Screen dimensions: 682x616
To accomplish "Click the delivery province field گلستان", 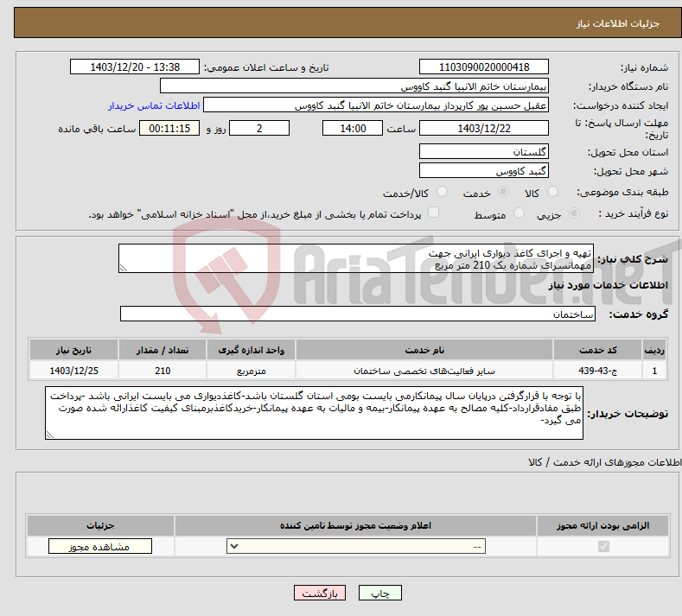I will click(484, 151).
